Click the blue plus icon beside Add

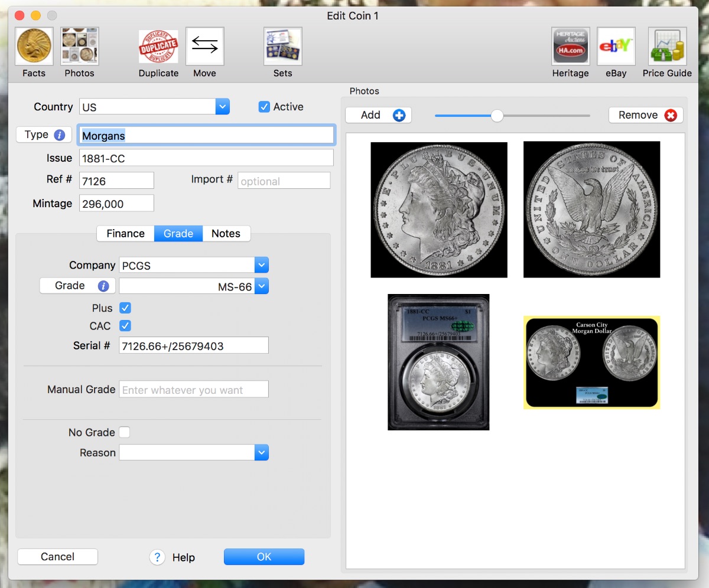399,115
